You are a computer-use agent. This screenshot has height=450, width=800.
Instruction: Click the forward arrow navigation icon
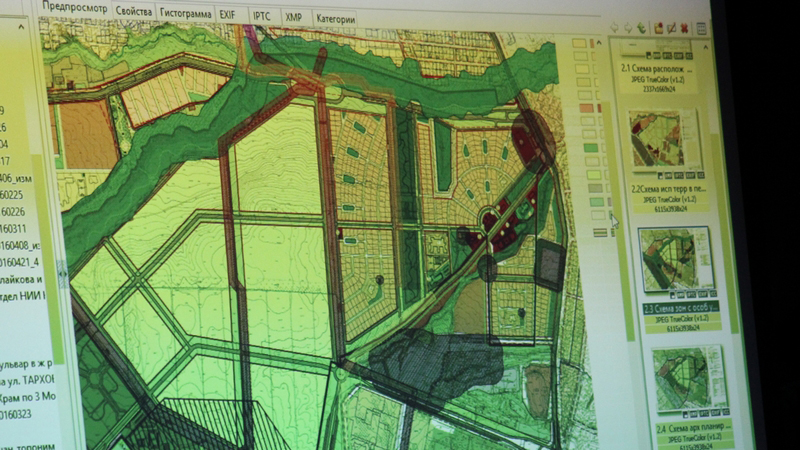click(627, 27)
